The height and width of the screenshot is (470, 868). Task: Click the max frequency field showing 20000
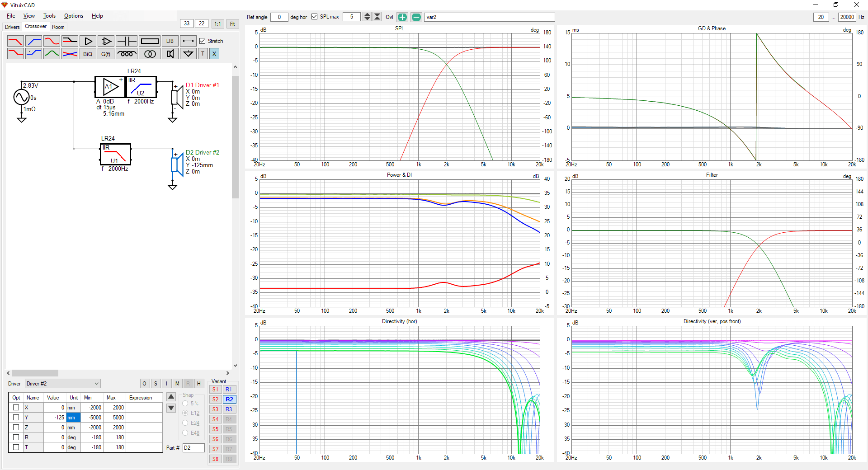847,17
